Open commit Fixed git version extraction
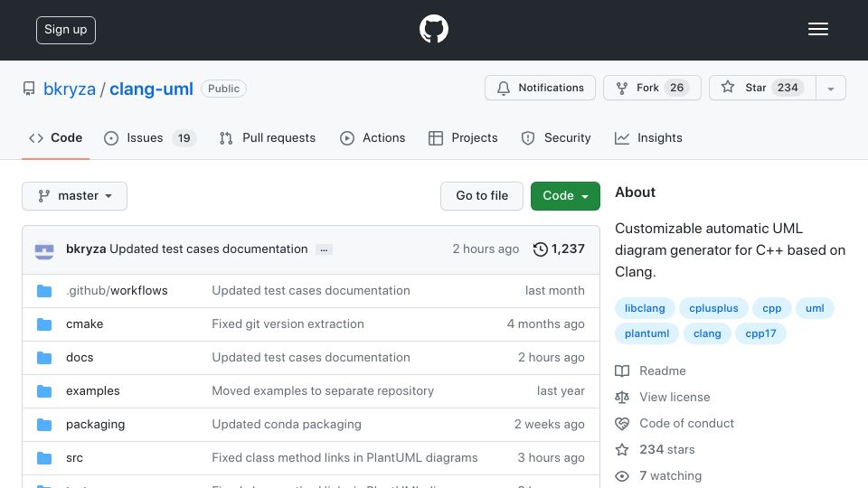The image size is (868, 488). pos(288,324)
